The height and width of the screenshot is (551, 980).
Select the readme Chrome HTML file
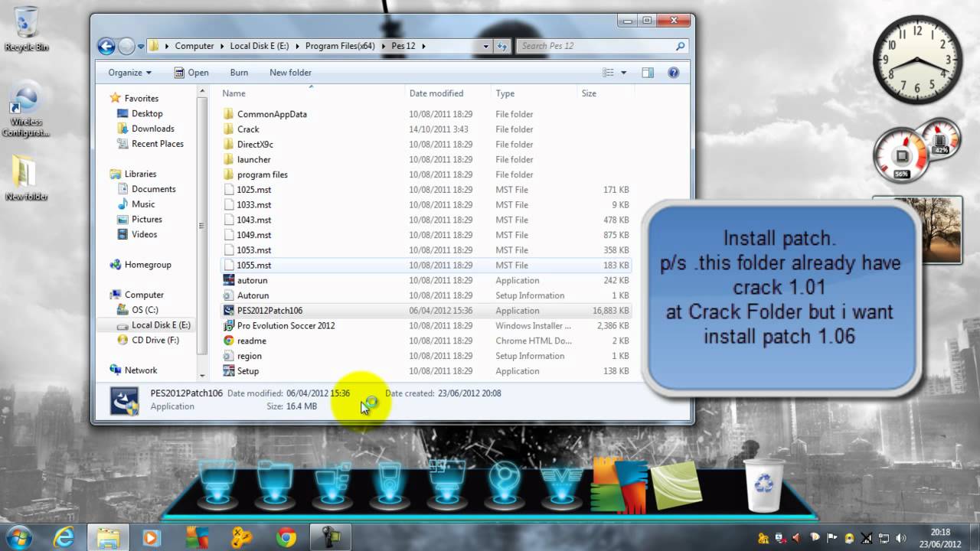point(251,341)
